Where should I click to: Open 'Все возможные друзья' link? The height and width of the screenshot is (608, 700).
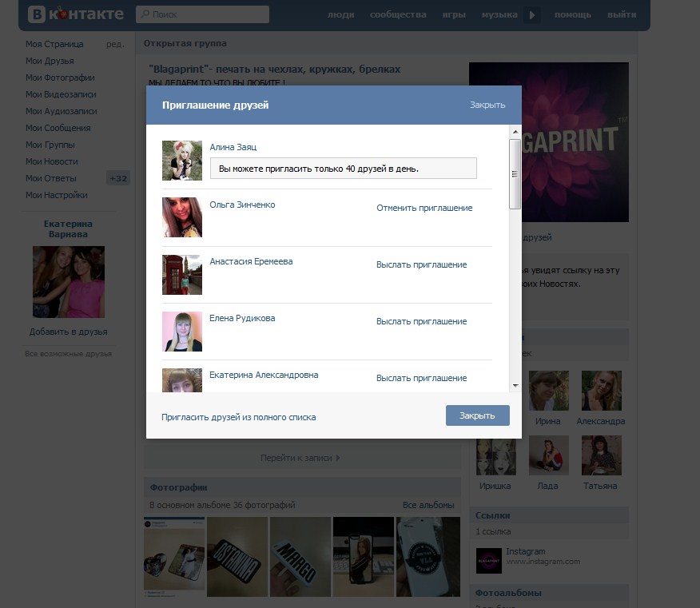tap(68, 354)
